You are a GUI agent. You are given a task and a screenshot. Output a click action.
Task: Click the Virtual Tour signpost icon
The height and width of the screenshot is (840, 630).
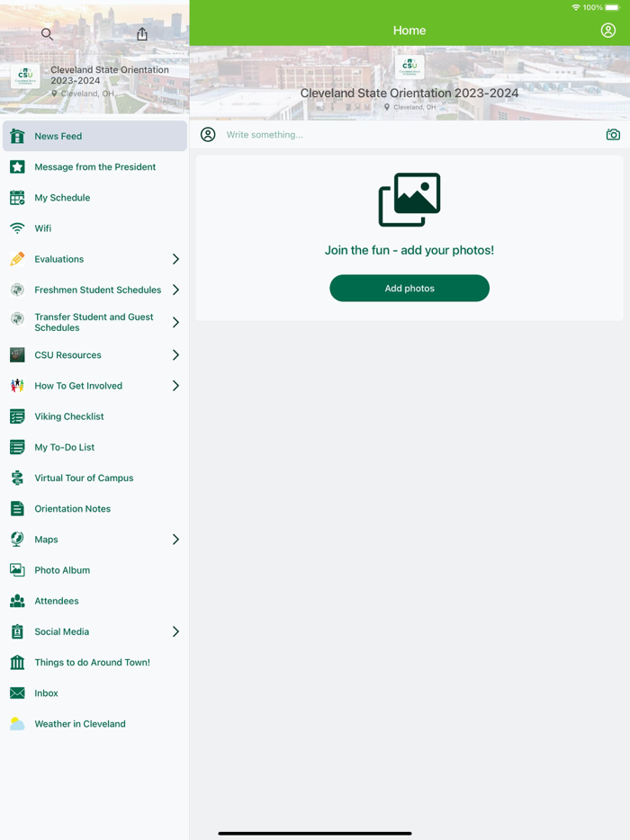click(x=17, y=478)
